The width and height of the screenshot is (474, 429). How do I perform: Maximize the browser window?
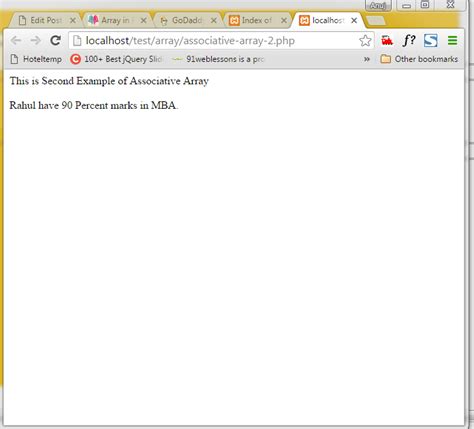click(x=425, y=5)
